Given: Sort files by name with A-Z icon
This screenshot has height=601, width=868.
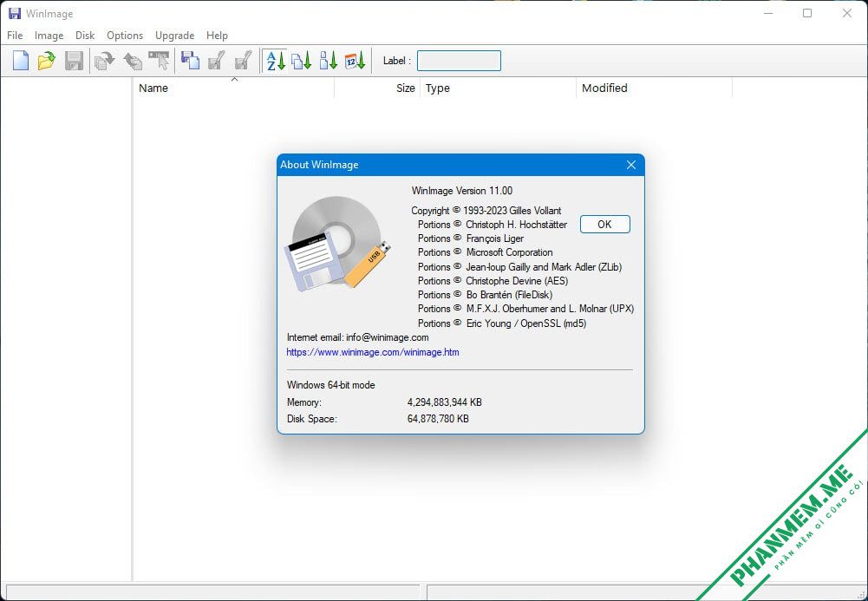Looking at the screenshot, I should [x=275, y=61].
